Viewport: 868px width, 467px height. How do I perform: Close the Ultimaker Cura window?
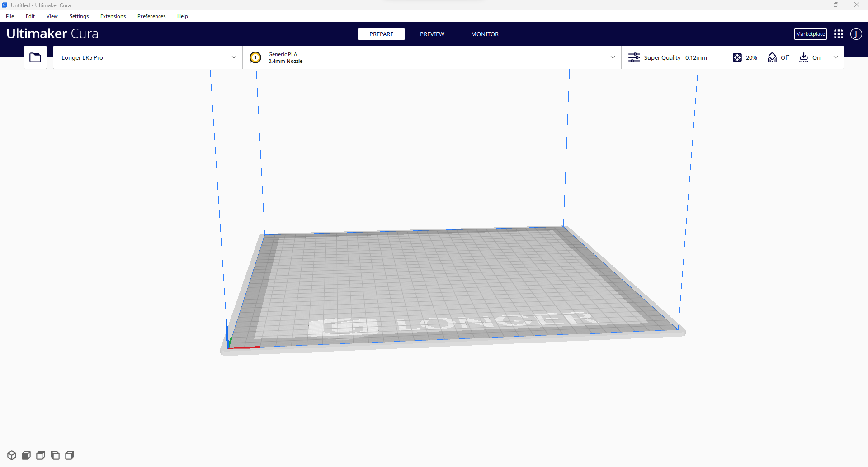857,5
